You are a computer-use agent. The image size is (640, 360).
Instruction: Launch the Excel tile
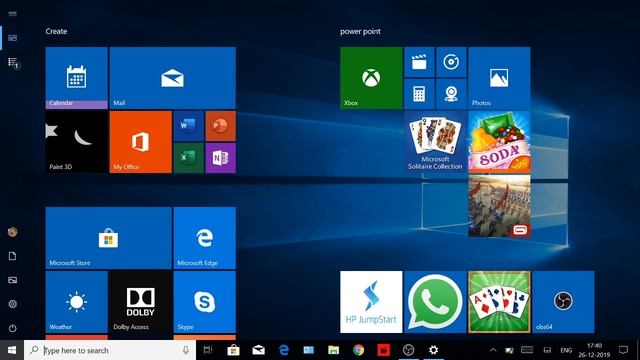189,158
